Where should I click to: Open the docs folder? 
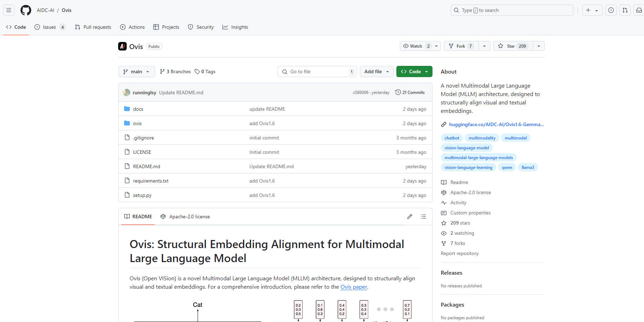pyautogui.click(x=138, y=109)
